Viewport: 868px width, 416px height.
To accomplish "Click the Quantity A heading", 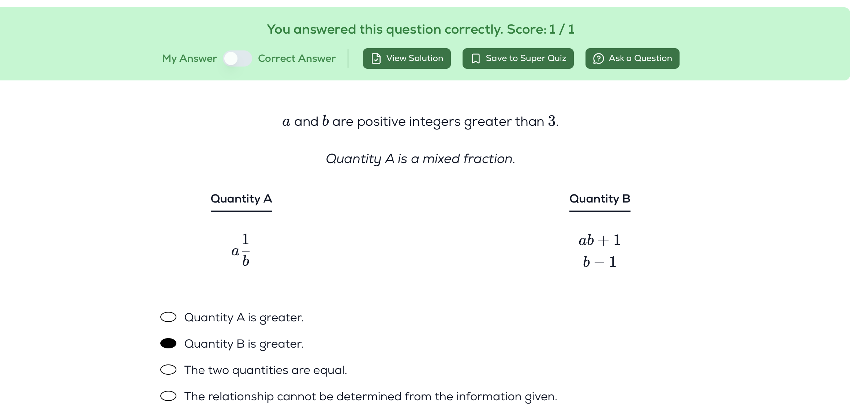I will tap(242, 199).
